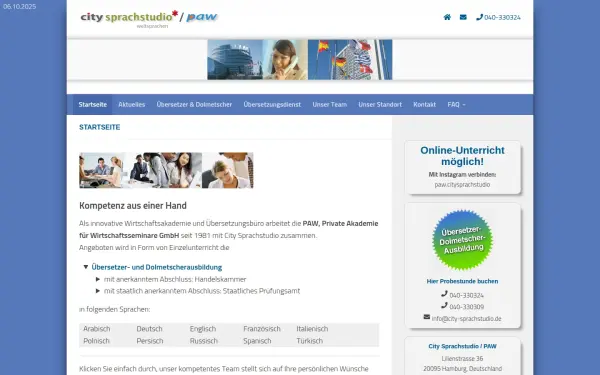The height and width of the screenshot is (375, 600).
Task: Click the arrow bullet before Staatliches Prüfungsamt line
Action: point(98,291)
